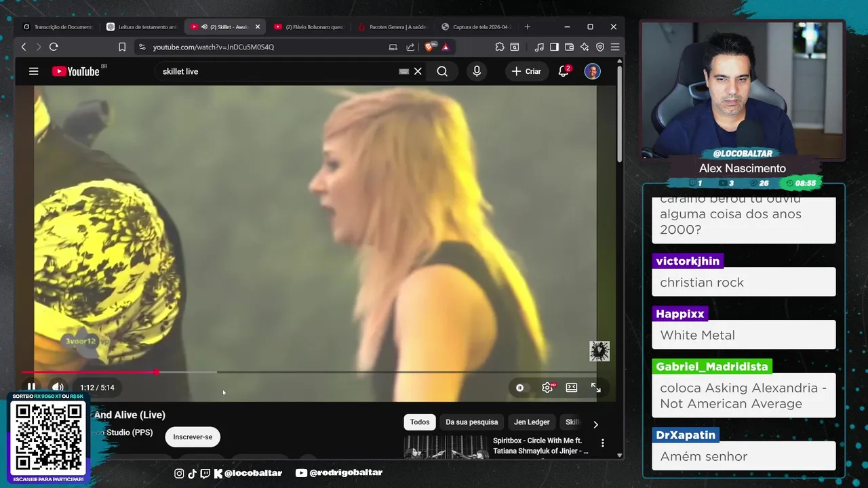Viewport: 868px width, 488px height.
Task: Open the Spiritbox video thumbnail
Action: (x=446, y=447)
